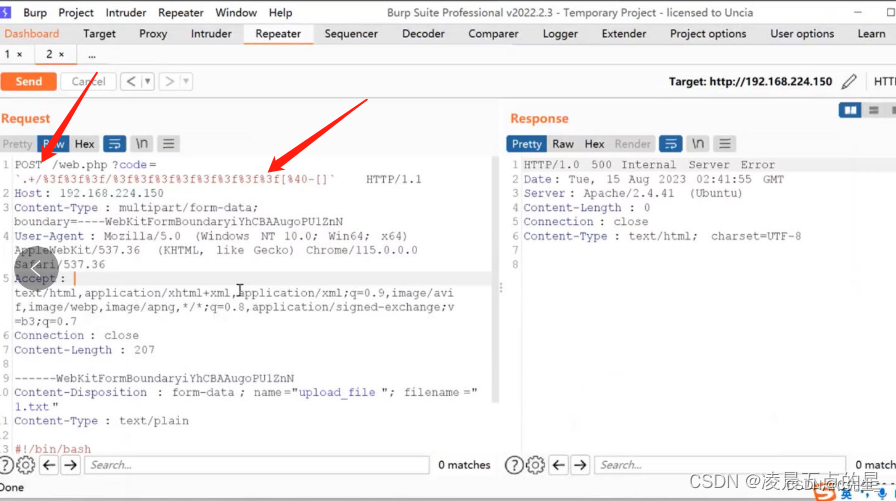Open the Window menu
896x501 pixels.
coord(235,12)
